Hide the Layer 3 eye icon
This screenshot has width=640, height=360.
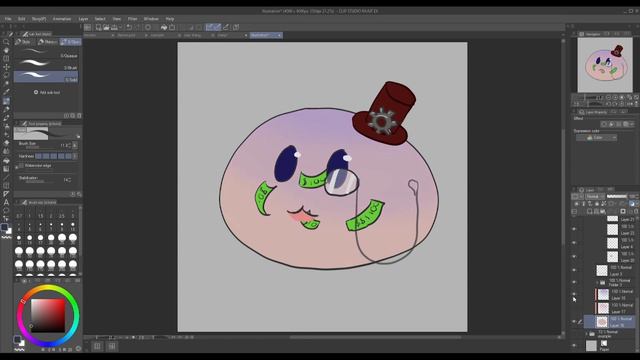574,270
